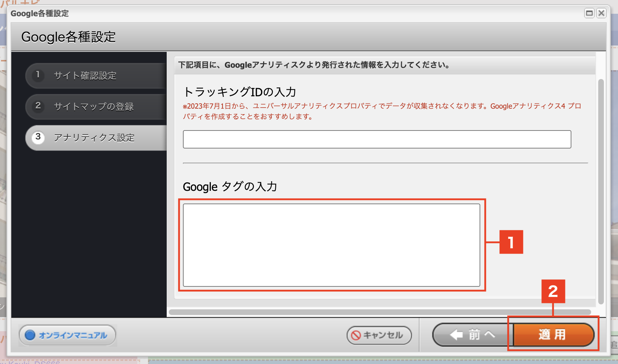Click the vertical scrollbar of the settings panel
This screenshot has width=618, height=364.
click(x=601, y=190)
